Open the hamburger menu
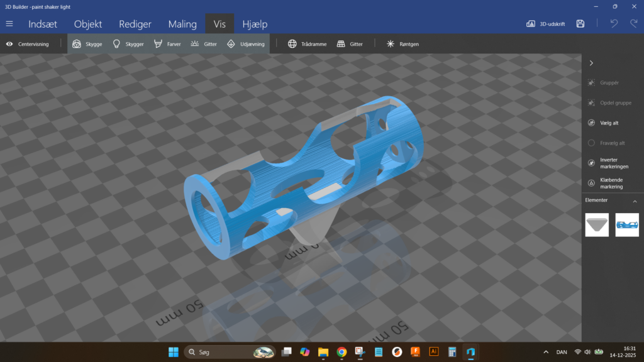644x362 pixels. tap(9, 24)
